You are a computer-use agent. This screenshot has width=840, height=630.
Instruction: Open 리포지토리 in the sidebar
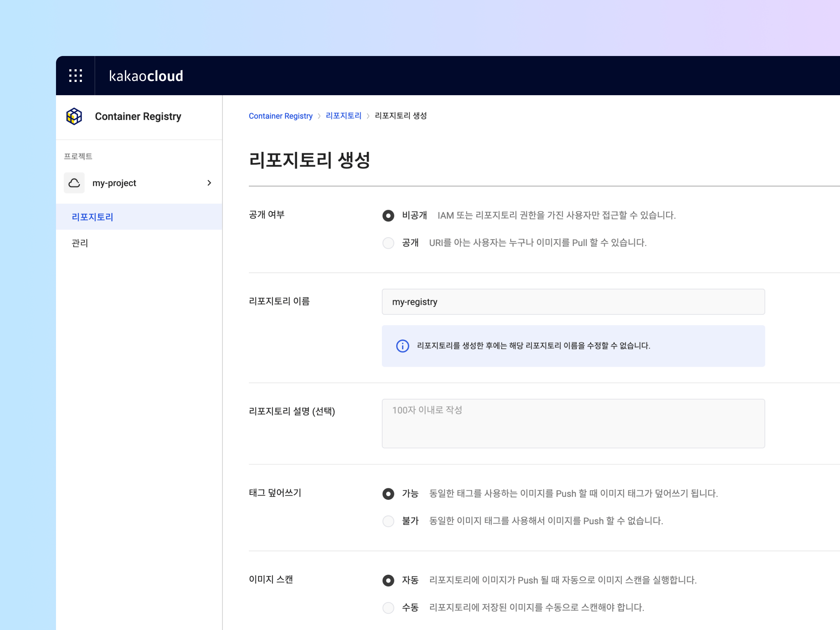pyautogui.click(x=139, y=217)
